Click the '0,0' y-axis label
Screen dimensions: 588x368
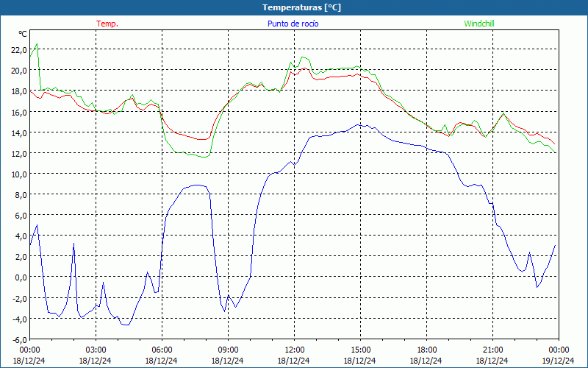pyautogui.click(x=21, y=277)
